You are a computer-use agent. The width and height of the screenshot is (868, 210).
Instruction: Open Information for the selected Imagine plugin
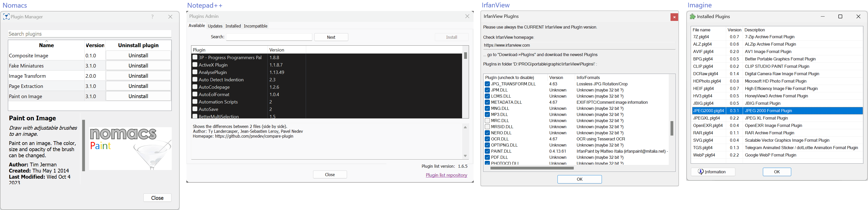(x=713, y=172)
